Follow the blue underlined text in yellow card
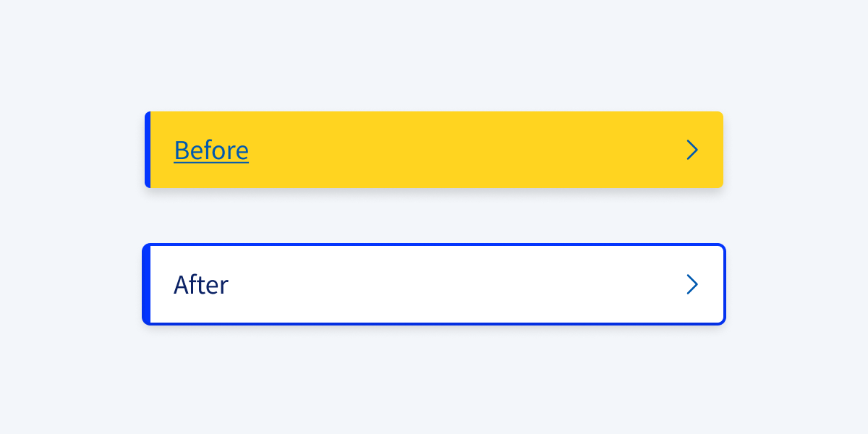868x434 pixels. tap(210, 150)
